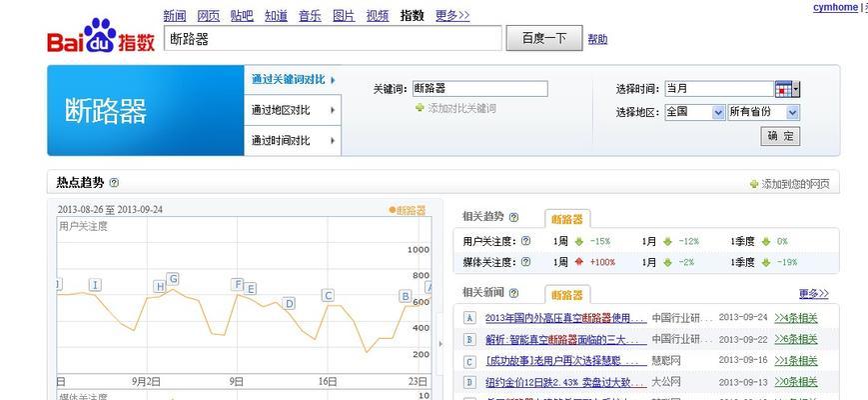Viewport: 868px width, 400px height.
Task: Click 添加对比关键词 link
Action: click(x=461, y=108)
